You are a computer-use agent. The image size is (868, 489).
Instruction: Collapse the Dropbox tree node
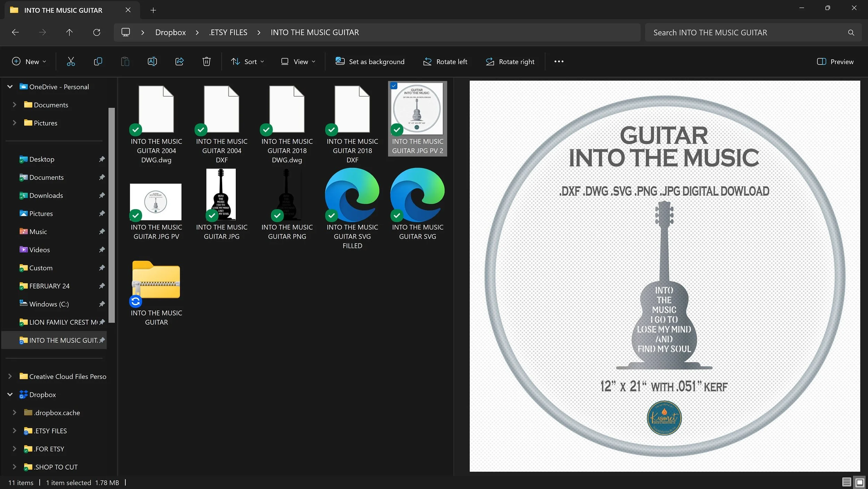[x=10, y=394]
